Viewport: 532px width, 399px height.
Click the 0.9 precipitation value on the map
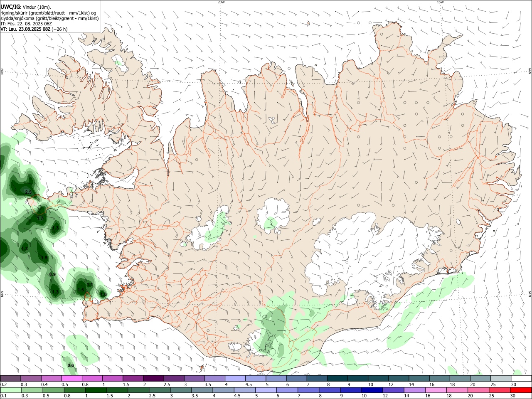[52, 275]
